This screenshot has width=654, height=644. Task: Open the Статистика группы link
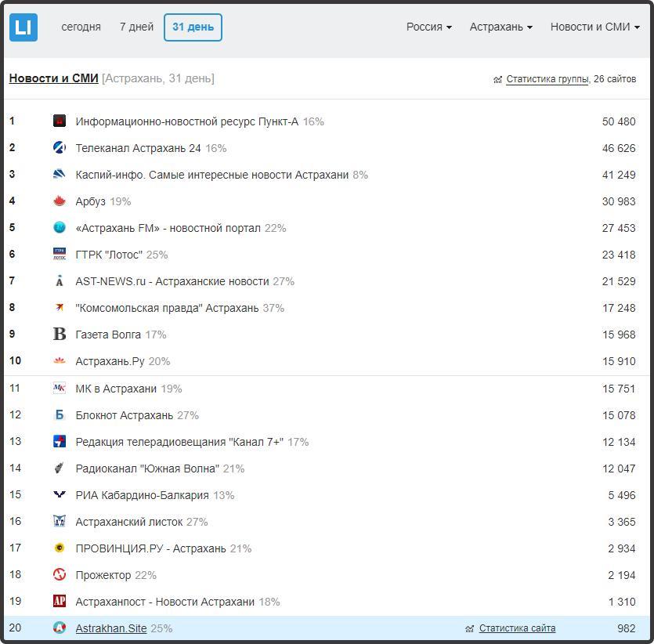point(547,79)
